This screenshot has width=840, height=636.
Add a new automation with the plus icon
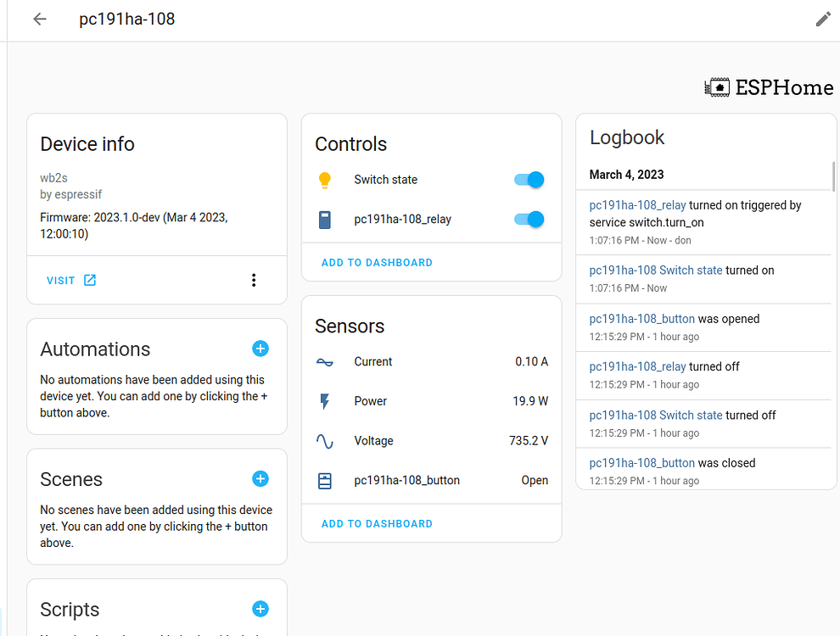tap(260, 349)
